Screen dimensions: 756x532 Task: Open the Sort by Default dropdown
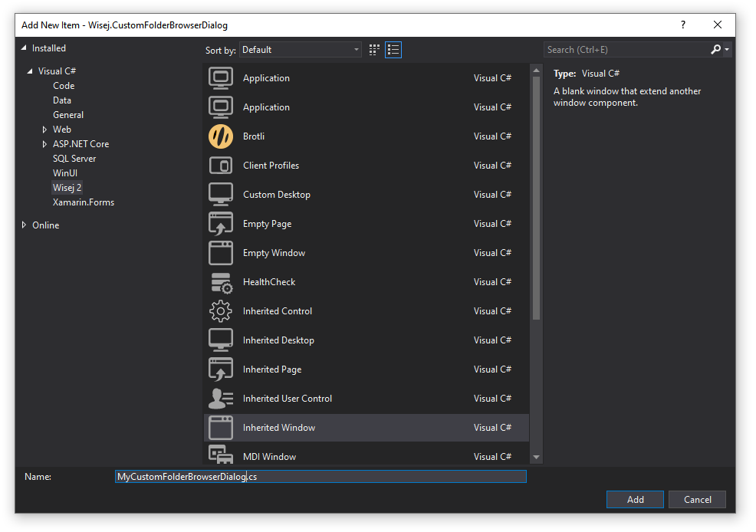click(x=301, y=50)
